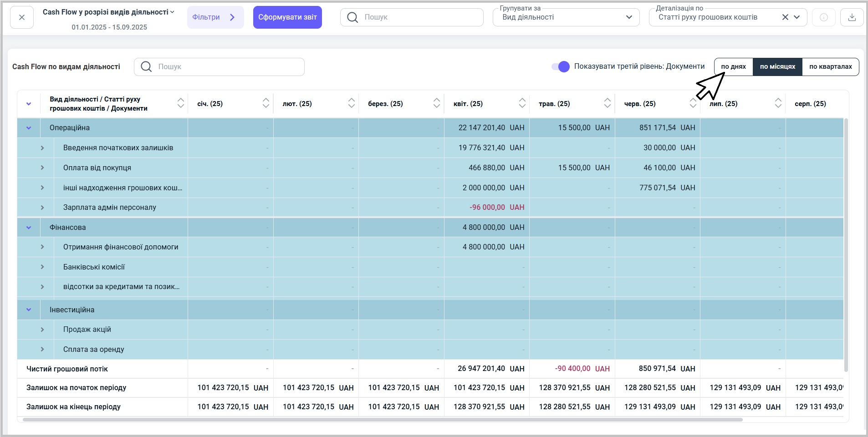Switch view to по днях
This screenshot has width=868, height=437.
[733, 66]
